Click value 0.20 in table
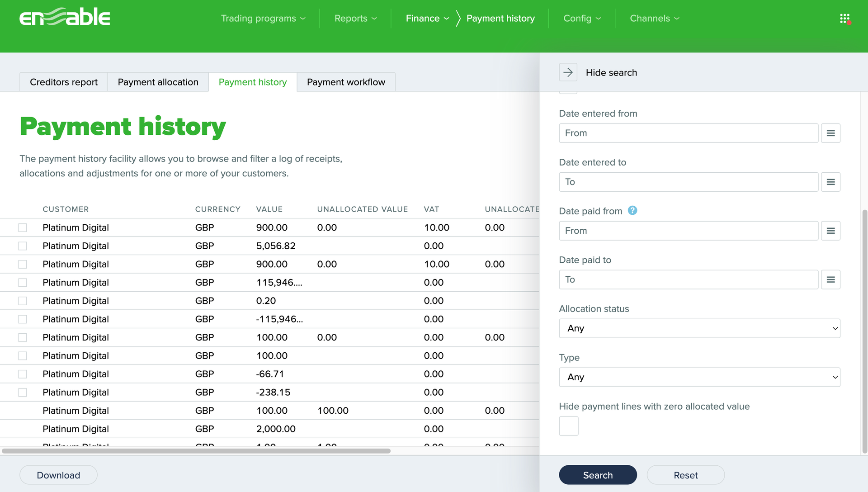Viewport: 868px width, 492px height. [266, 301]
